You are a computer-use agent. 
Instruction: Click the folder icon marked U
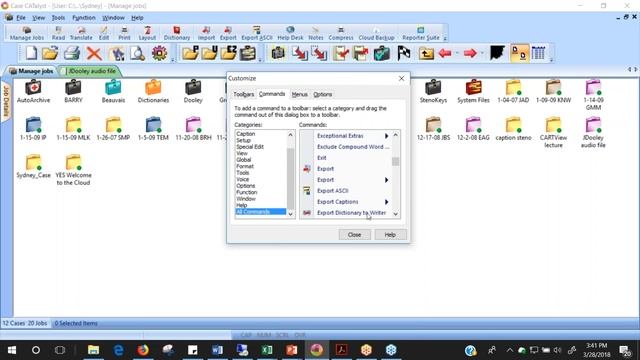coord(209,53)
